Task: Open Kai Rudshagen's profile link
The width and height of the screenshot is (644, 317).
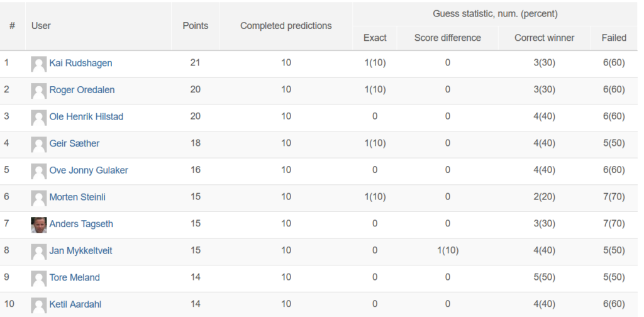Action: point(80,64)
